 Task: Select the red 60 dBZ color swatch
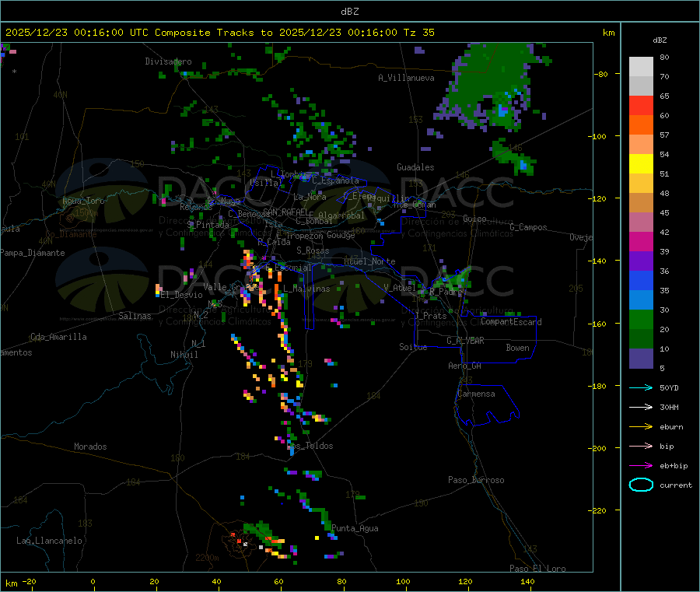[x=641, y=105]
